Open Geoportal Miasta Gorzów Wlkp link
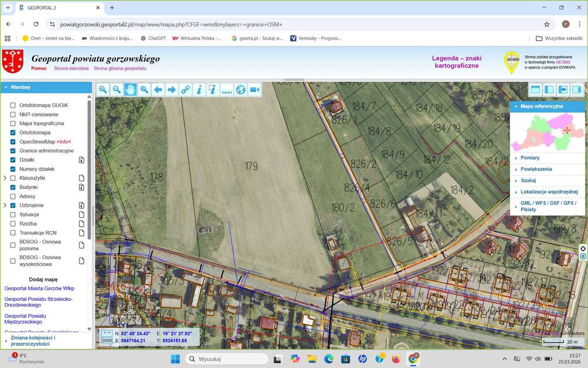The height and width of the screenshot is (368, 588). [39, 289]
